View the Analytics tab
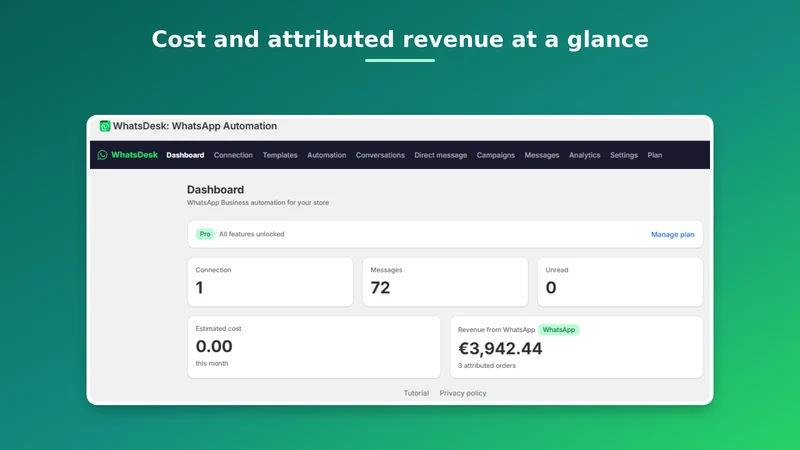800x450 pixels. [x=585, y=155]
